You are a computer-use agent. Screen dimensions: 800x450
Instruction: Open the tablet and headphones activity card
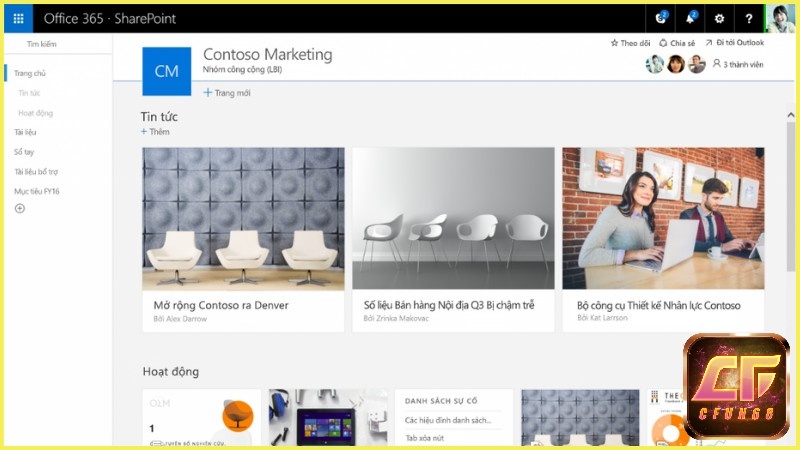click(x=328, y=417)
